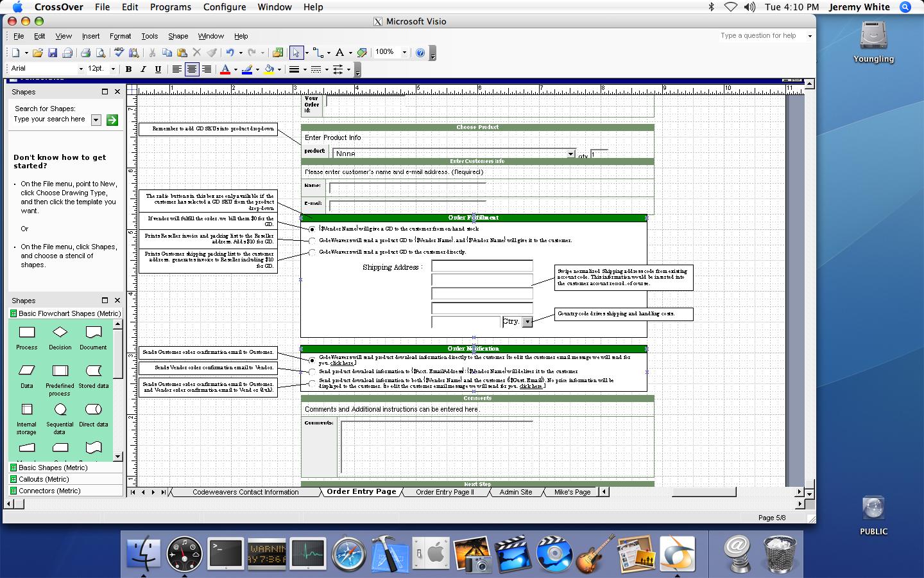Open the Arial font name dropdown
The height and width of the screenshot is (578, 924).
81,69
